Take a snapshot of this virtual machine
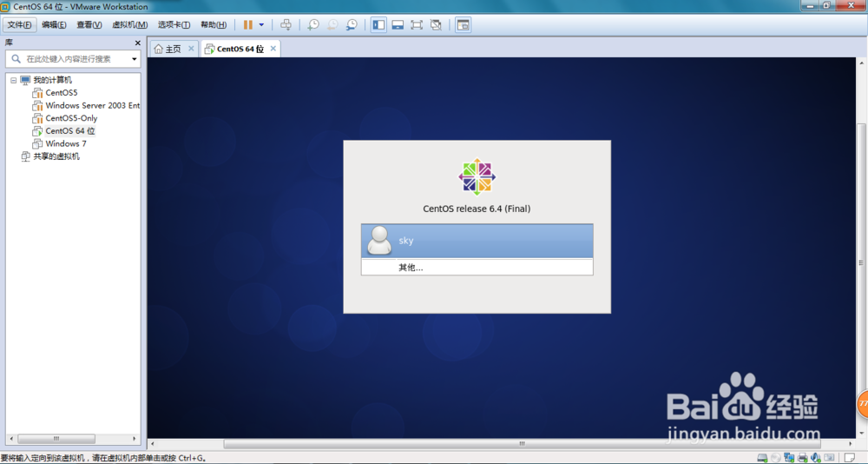Screen dimensions: 868x464 [x=313, y=25]
